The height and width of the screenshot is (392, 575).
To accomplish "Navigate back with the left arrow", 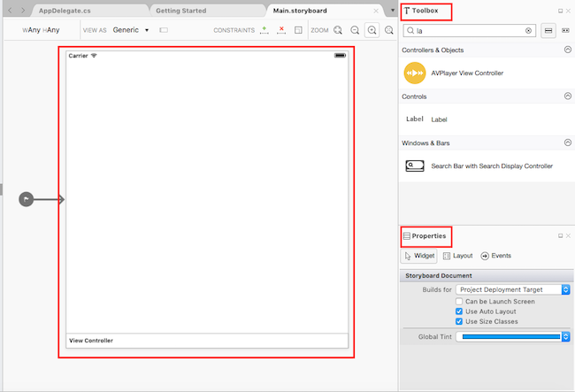I will (x=10, y=11).
